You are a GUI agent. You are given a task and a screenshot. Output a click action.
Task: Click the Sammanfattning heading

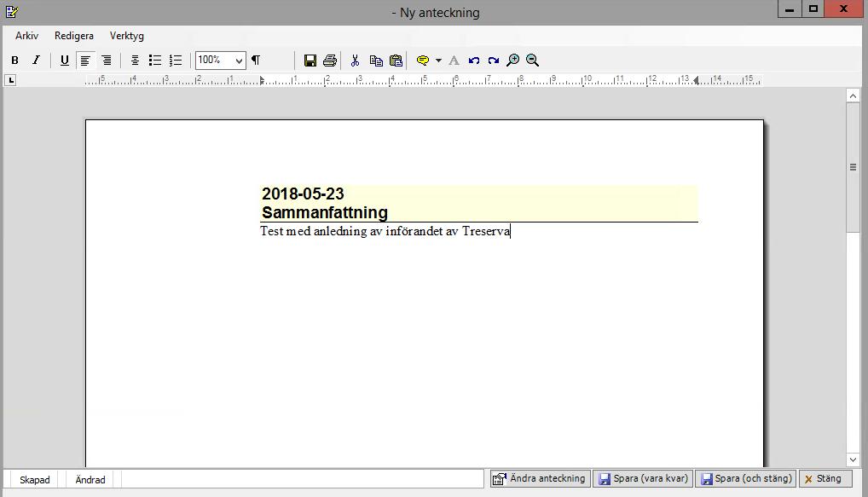click(324, 212)
